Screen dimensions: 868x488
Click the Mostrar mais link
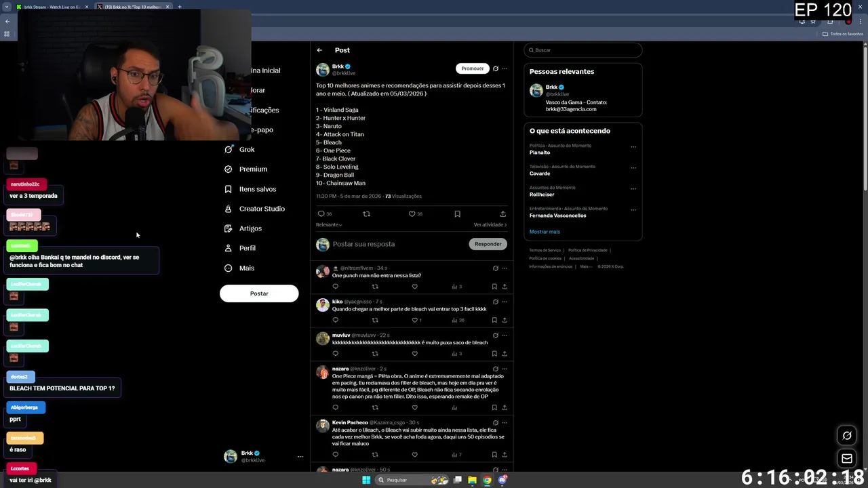point(545,232)
